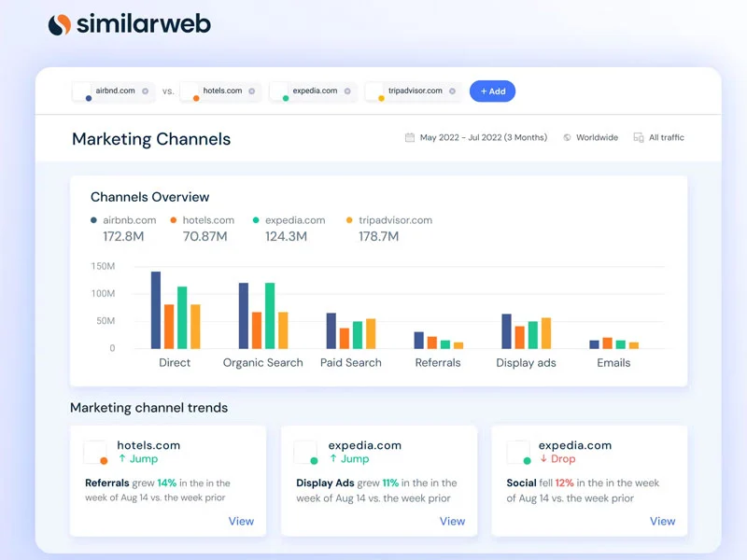Click the + Add website button
The height and width of the screenshot is (560, 747).
pos(492,91)
